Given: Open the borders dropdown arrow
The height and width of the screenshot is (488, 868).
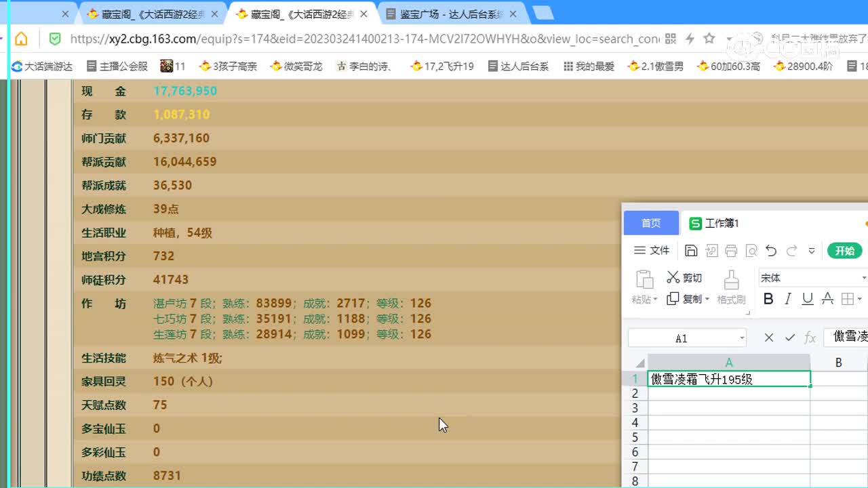Looking at the screenshot, I should tap(859, 300).
